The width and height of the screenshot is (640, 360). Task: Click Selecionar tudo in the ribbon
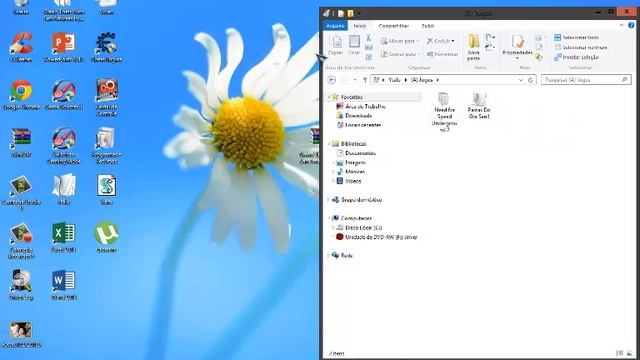point(576,38)
